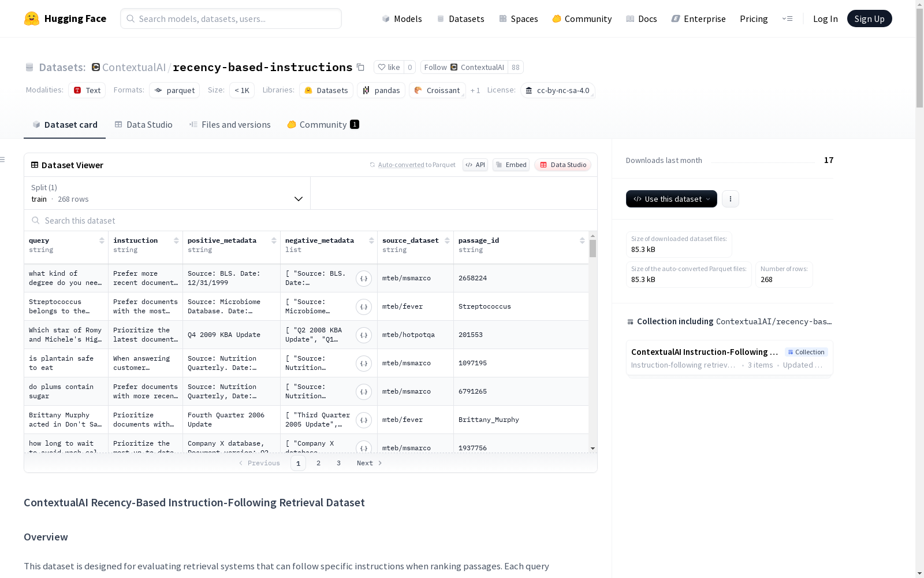Sort by positive_metadata column
Screen dimensions: 924x578
pos(274,240)
